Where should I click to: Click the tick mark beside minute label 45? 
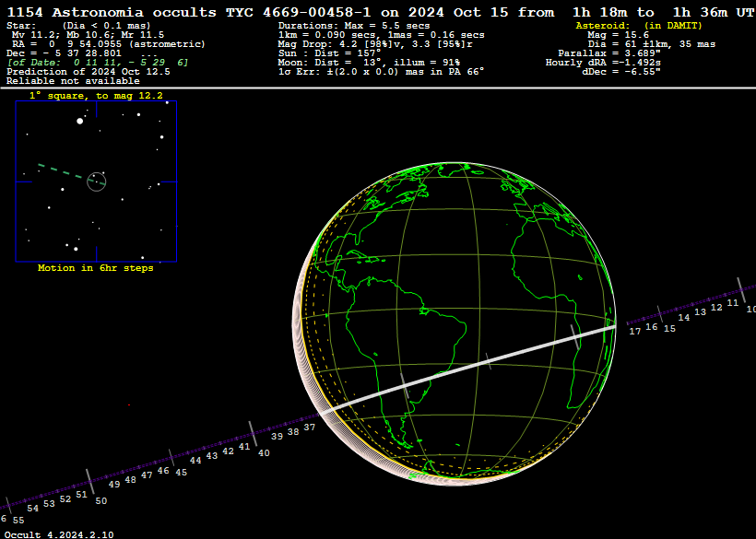172,458
